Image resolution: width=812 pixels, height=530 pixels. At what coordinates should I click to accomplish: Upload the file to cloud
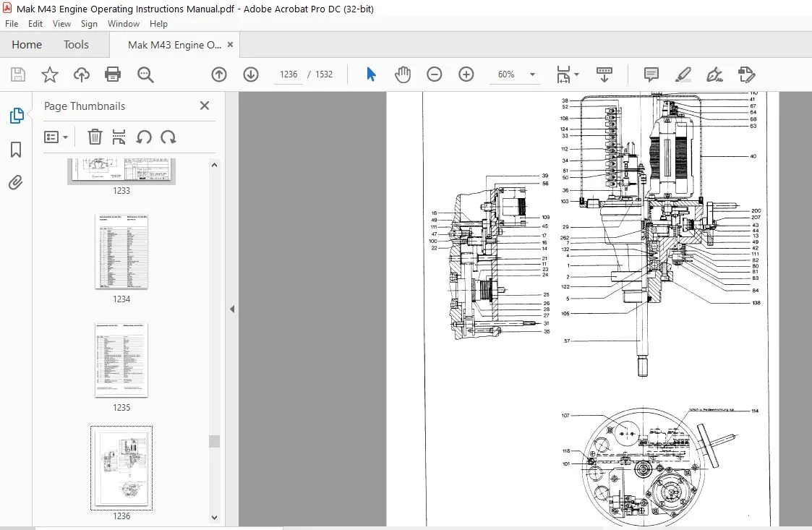click(x=81, y=74)
